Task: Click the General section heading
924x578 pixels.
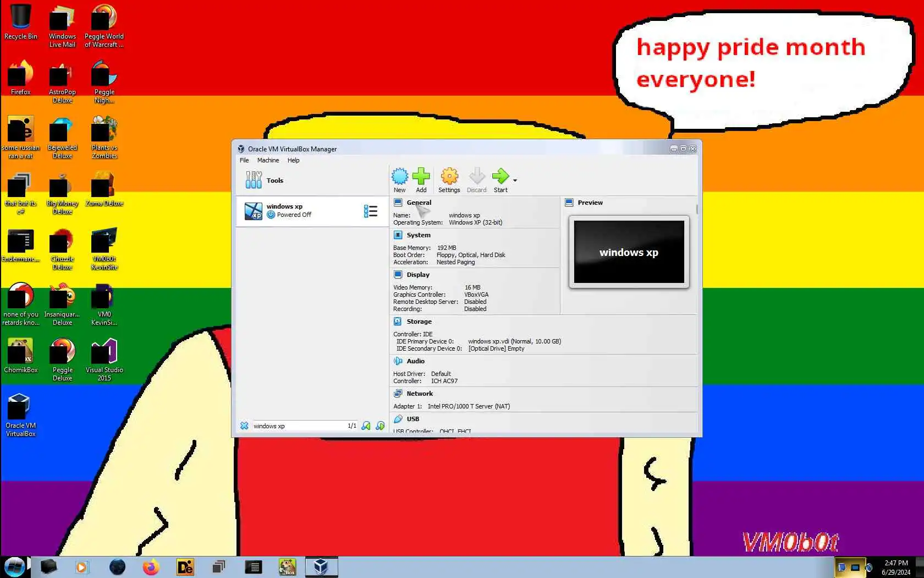Action: [419, 203]
